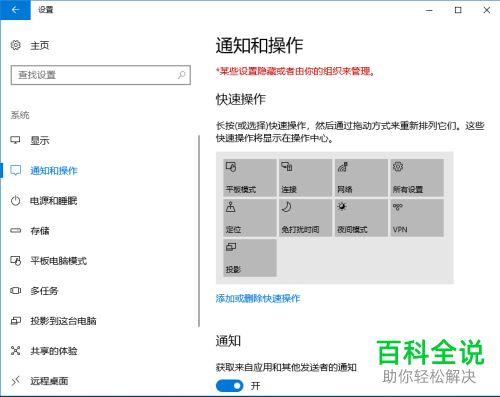Viewport: 500px width, 397px height.
Task: Click the 投影 quick action tile
Action: 250,258
